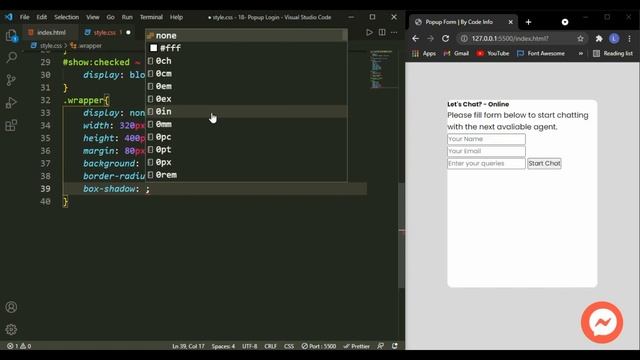Open the Manage gear icon
The width and height of the screenshot is (640, 360).
tap(11, 329)
